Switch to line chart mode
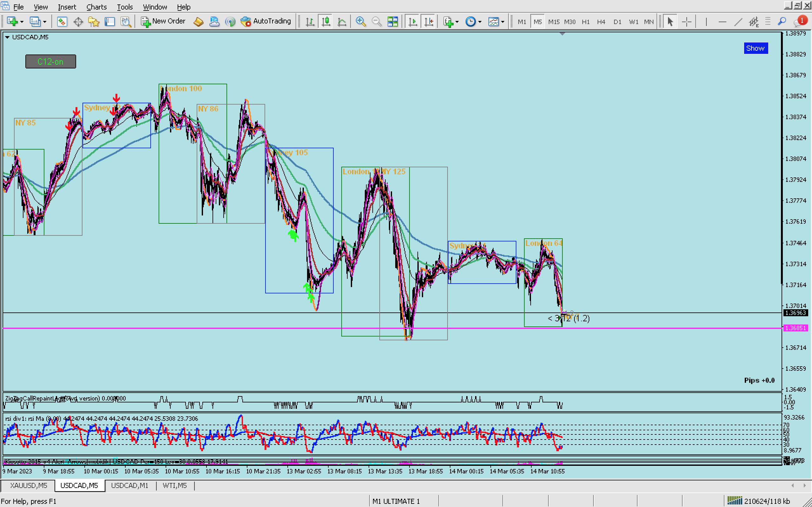Image resolution: width=812 pixels, height=507 pixels. tap(342, 22)
